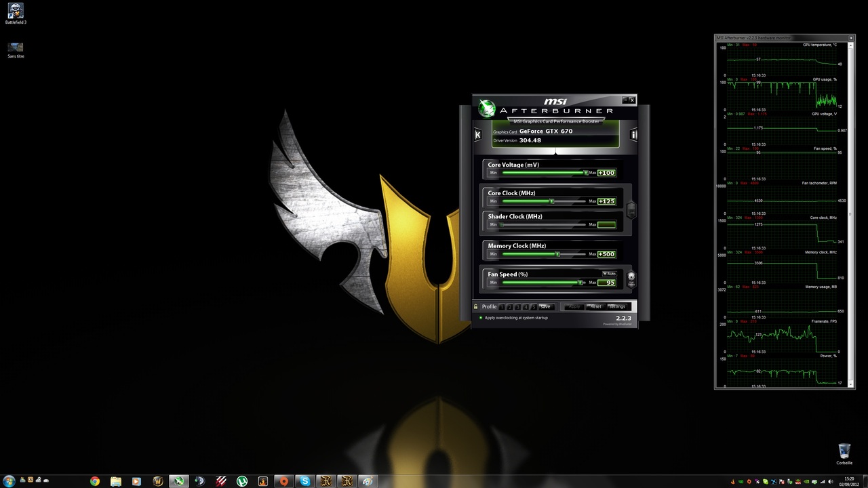This screenshot has width=868, height=488.
Task: Open user define fan settings button
Action: coord(631,277)
